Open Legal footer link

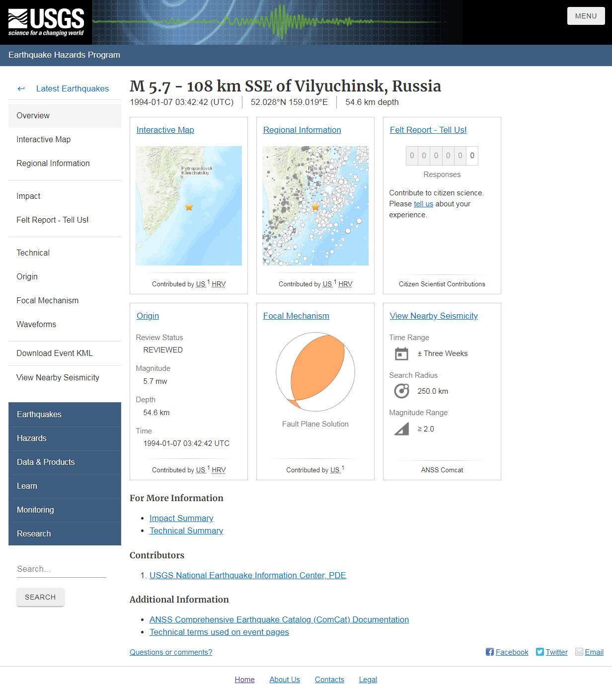tap(368, 680)
